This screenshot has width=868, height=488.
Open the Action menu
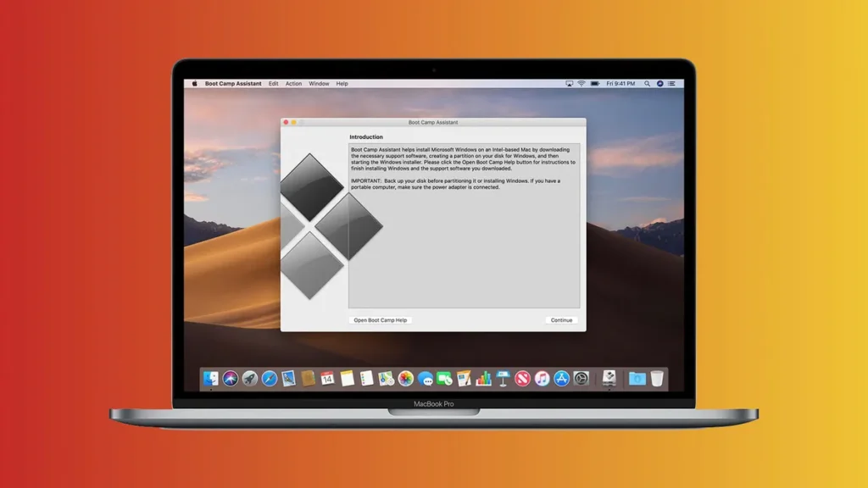tap(293, 83)
